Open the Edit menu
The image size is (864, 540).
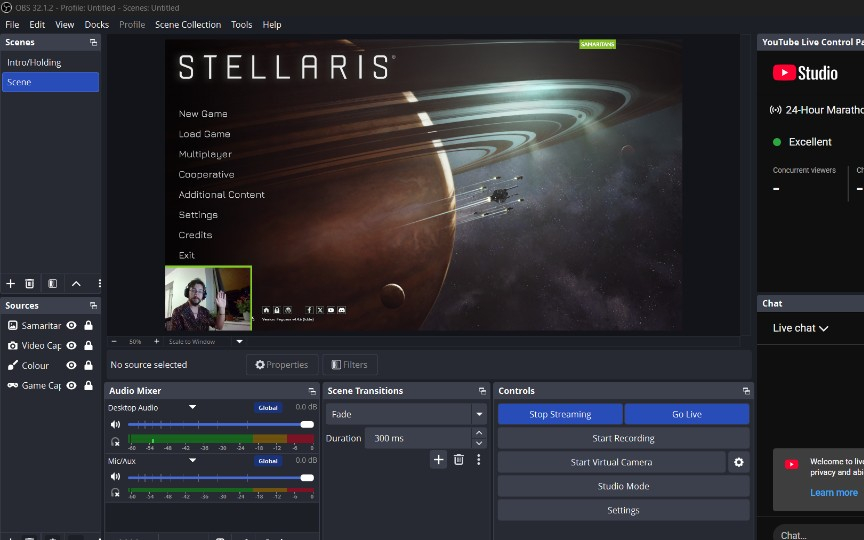tap(37, 25)
